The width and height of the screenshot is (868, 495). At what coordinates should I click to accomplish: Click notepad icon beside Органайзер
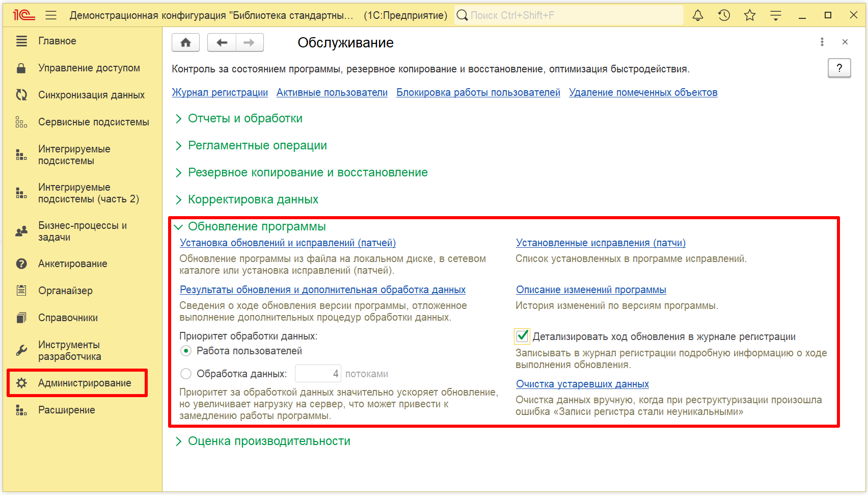(21, 291)
